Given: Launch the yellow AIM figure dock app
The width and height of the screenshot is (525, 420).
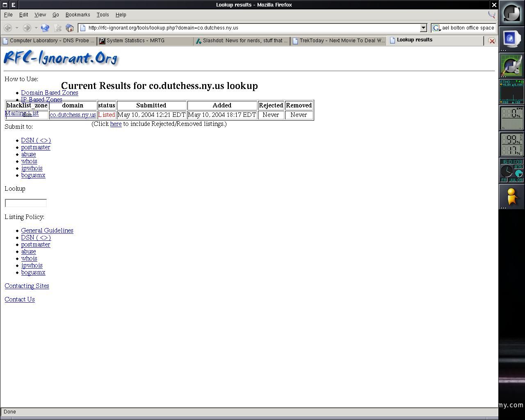Looking at the screenshot, I should click(x=511, y=197).
